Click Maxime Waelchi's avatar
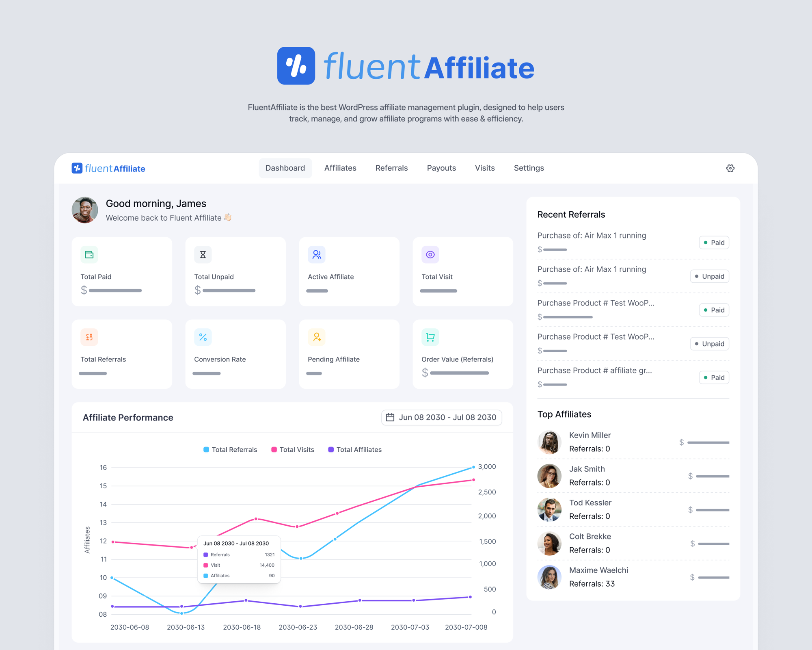The height and width of the screenshot is (650, 812). pyautogui.click(x=549, y=577)
